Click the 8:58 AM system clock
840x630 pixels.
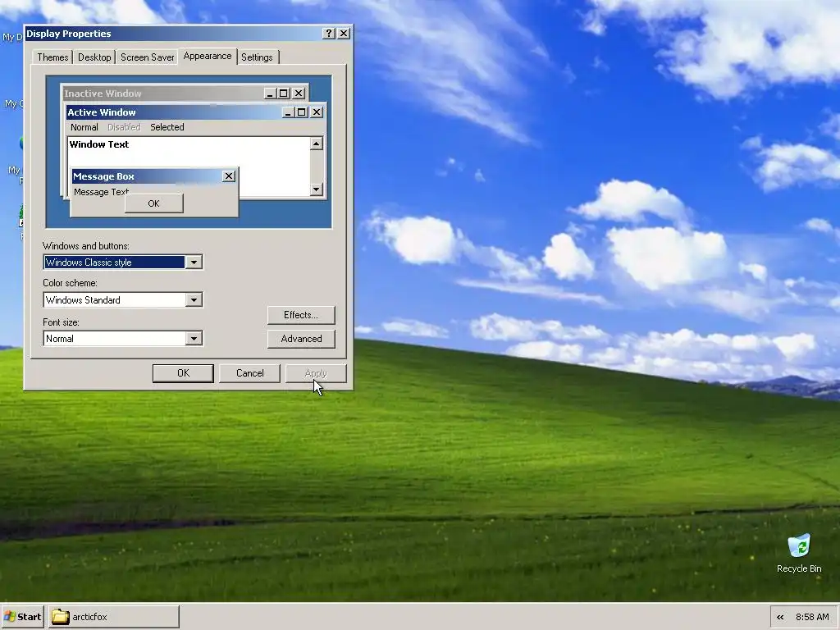812,617
